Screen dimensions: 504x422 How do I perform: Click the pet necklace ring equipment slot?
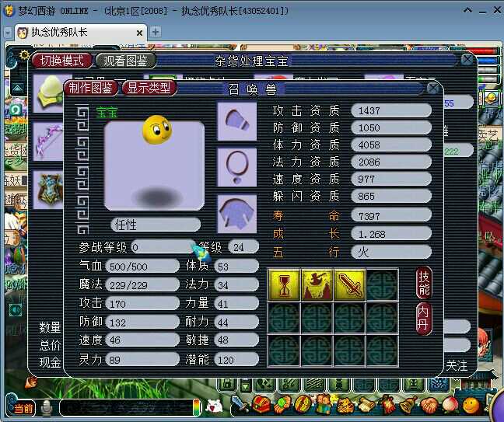(x=237, y=167)
